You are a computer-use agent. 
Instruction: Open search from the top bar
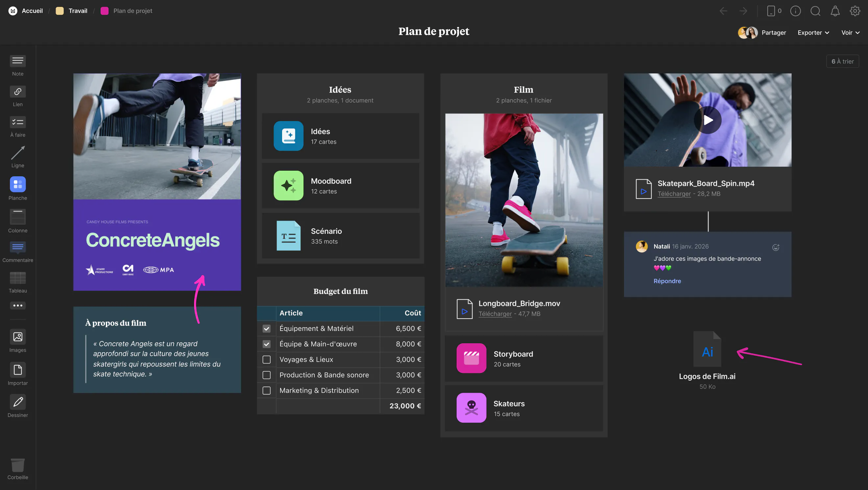[x=815, y=11]
